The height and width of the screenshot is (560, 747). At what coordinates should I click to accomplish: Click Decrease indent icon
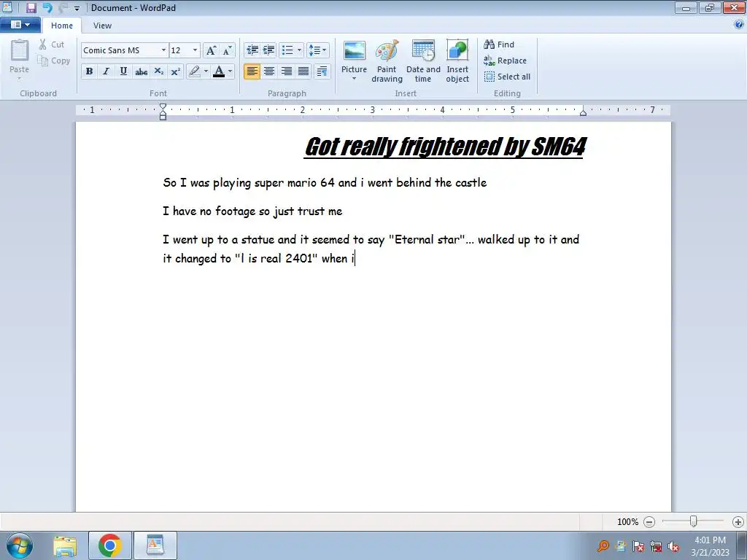pos(252,50)
